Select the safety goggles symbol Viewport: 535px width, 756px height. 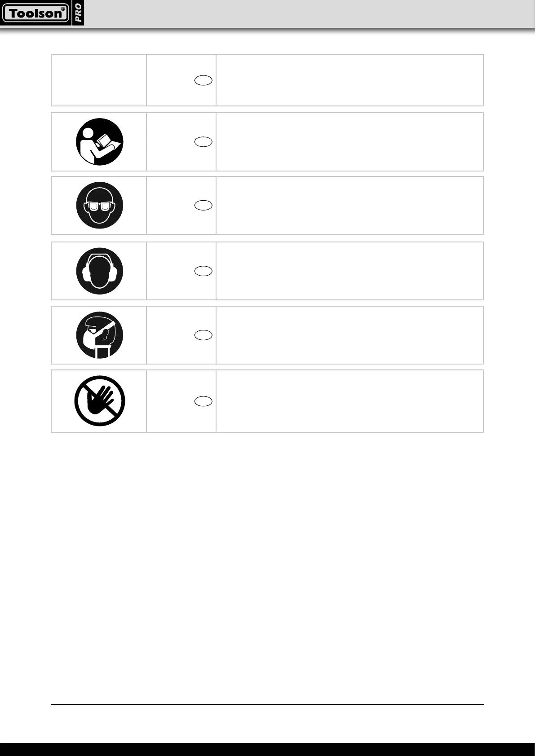99,206
